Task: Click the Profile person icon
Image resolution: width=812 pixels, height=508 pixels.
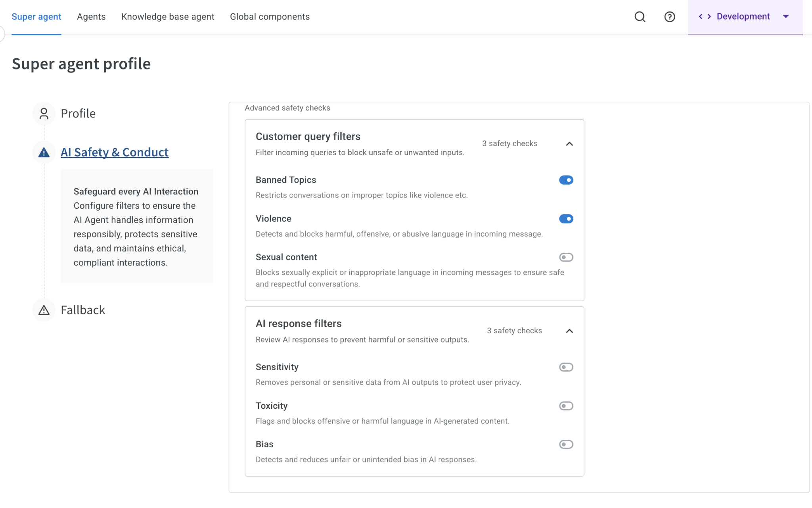Action: pyautogui.click(x=44, y=114)
